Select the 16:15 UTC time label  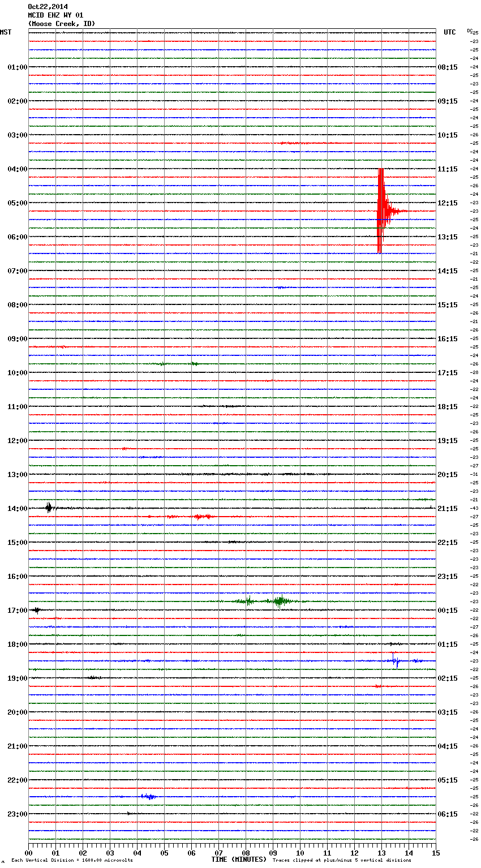coord(448,339)
